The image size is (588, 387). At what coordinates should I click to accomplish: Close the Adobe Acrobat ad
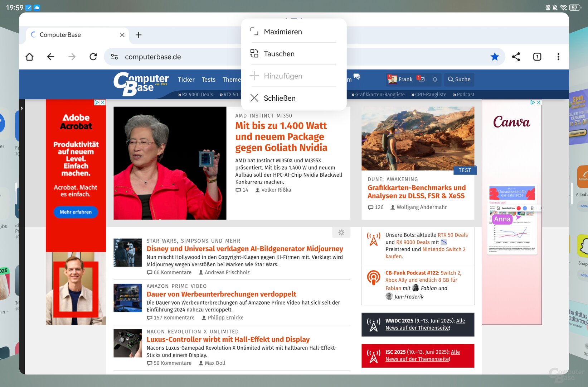coord(103,102)
